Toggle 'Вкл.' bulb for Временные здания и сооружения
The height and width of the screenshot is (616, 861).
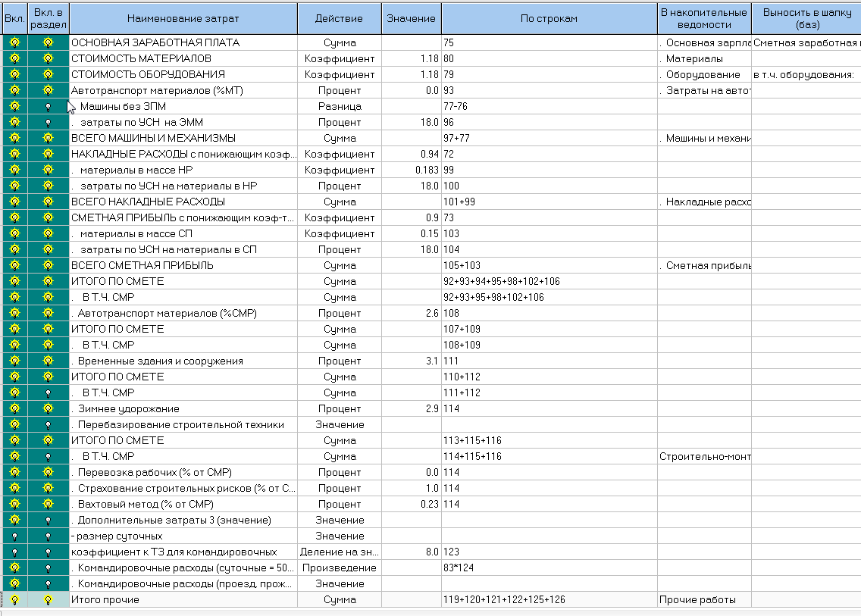click(x=14, y=361)
